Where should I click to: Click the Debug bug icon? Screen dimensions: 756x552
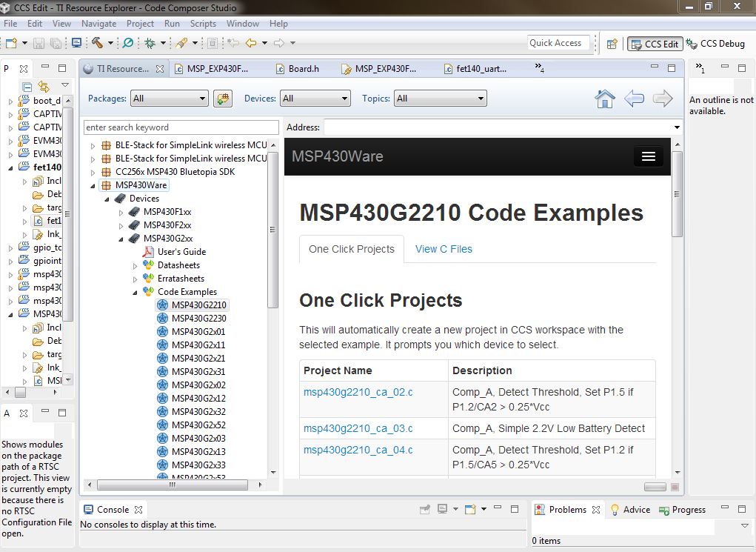tap(150, 43)
